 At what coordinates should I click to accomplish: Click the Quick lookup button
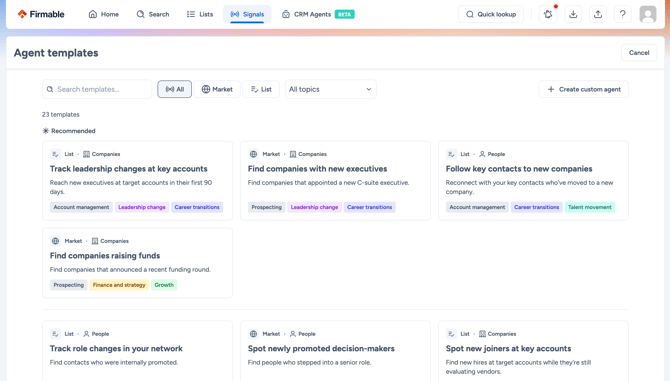491,14
